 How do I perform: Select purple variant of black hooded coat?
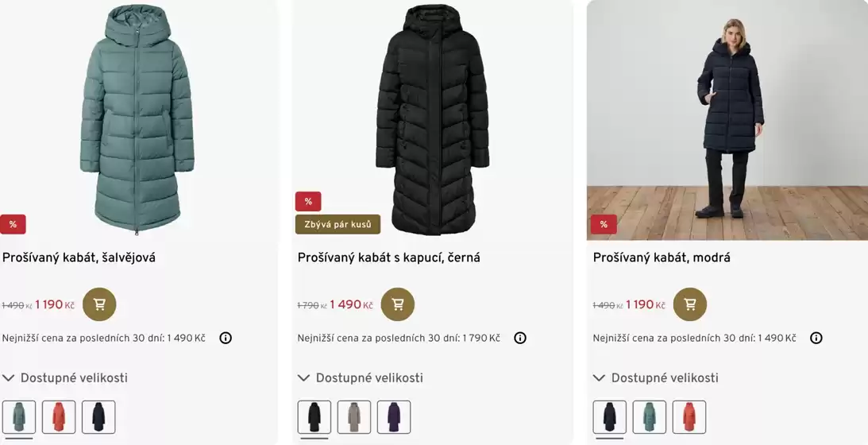tap(394, 417)
